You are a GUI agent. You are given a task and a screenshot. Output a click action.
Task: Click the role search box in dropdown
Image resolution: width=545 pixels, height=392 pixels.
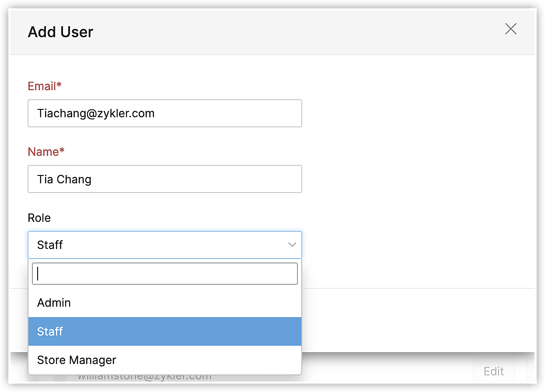pyautogui.click(x=164, y=274)
